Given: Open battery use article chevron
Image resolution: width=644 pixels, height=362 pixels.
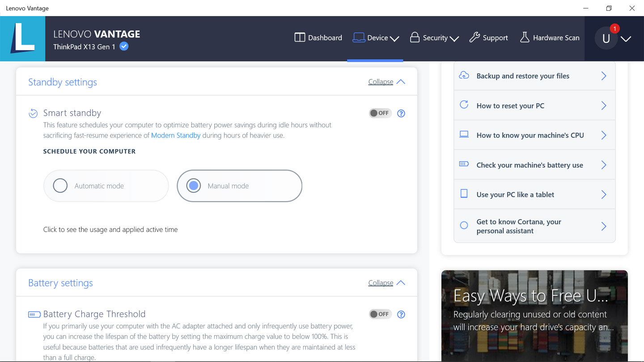Looking at the screenshot, I should [604, 165].
